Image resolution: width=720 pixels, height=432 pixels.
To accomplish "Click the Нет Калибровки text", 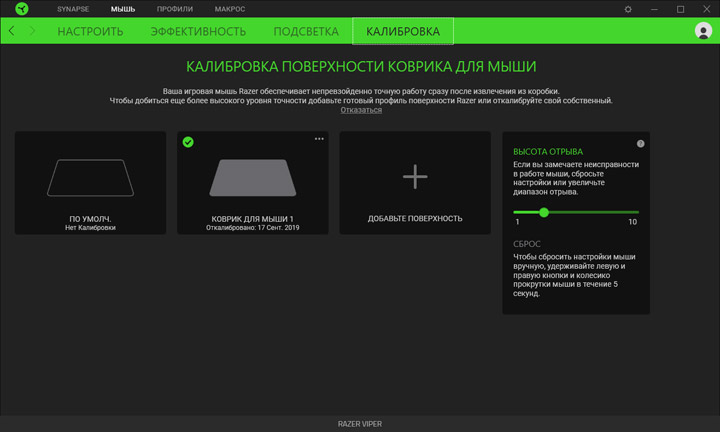I will pos(90,228).
